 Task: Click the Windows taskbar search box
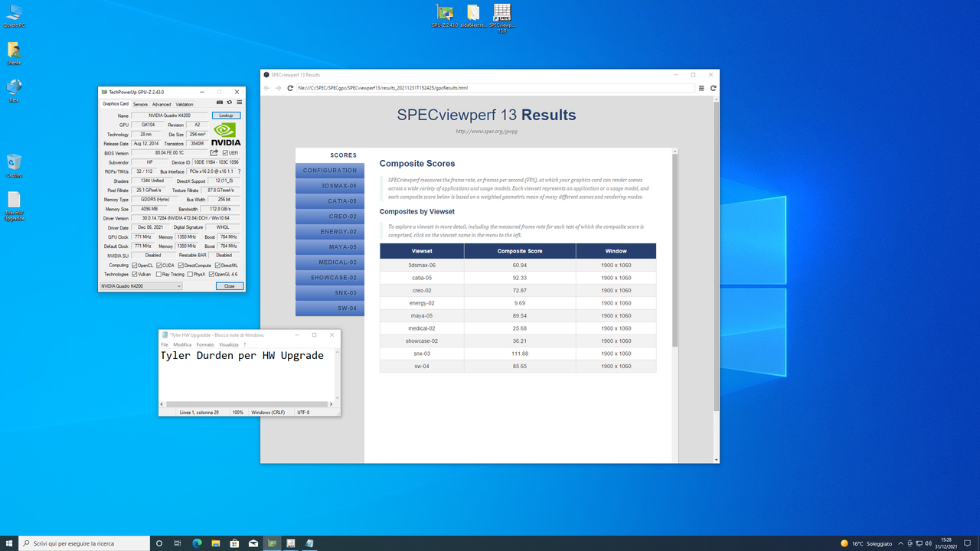84,543
